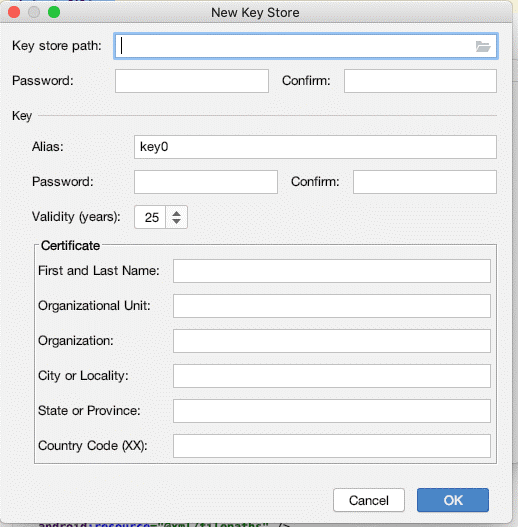Viewport: 518px width, 527px height.
Task: Click the State or Province label
Action: pyautogui.click(x=89, y=411)
